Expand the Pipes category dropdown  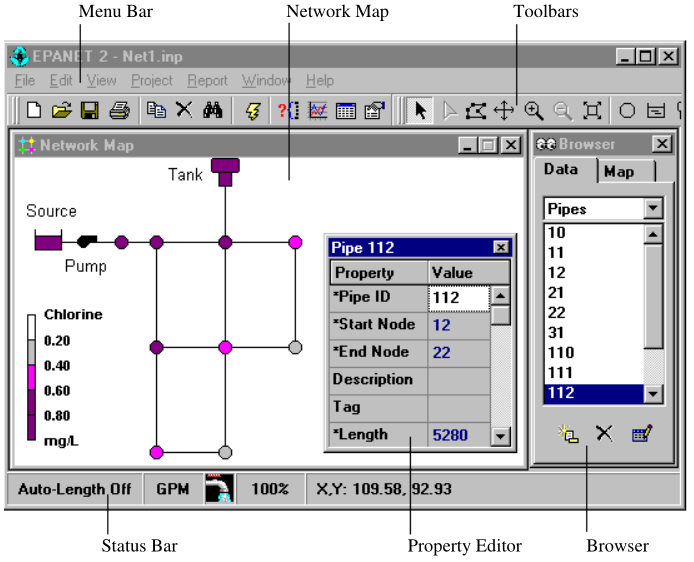pos(653,208)
